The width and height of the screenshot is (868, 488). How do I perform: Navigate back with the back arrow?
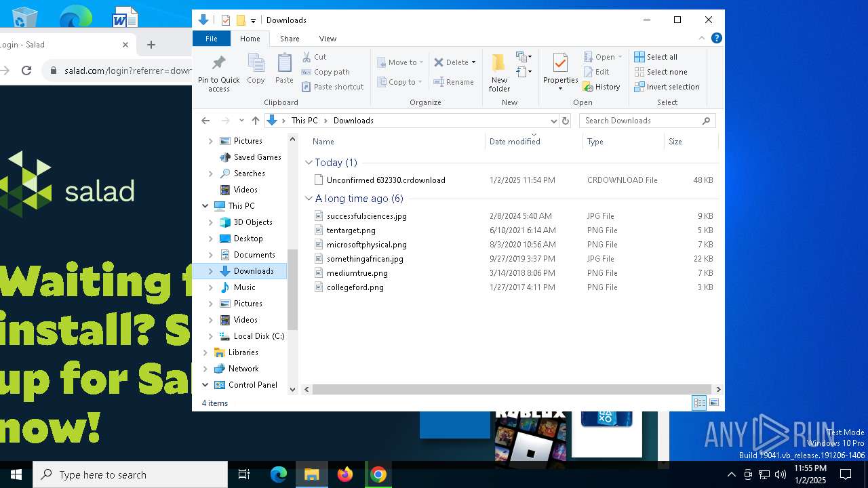(205, 121)
